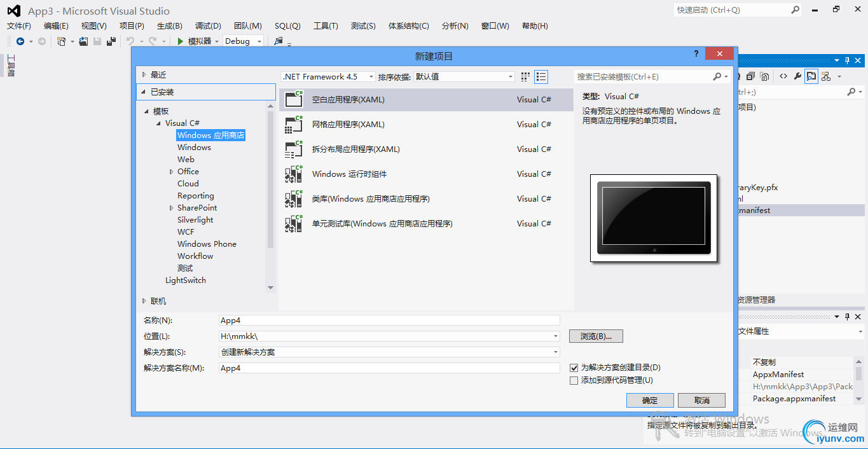868x449 pixels.
Task: Click the 浏览(B)... button
Action: pos(596,336)
